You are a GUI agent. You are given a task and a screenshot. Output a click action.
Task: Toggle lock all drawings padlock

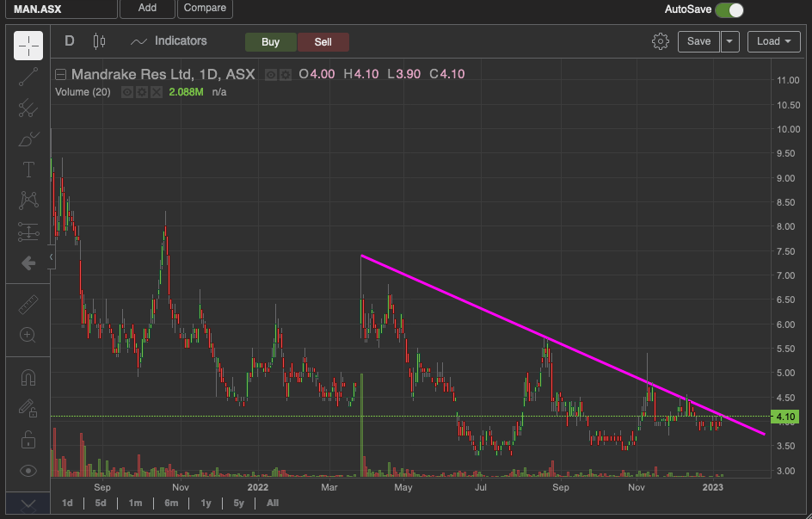point(28,439)
